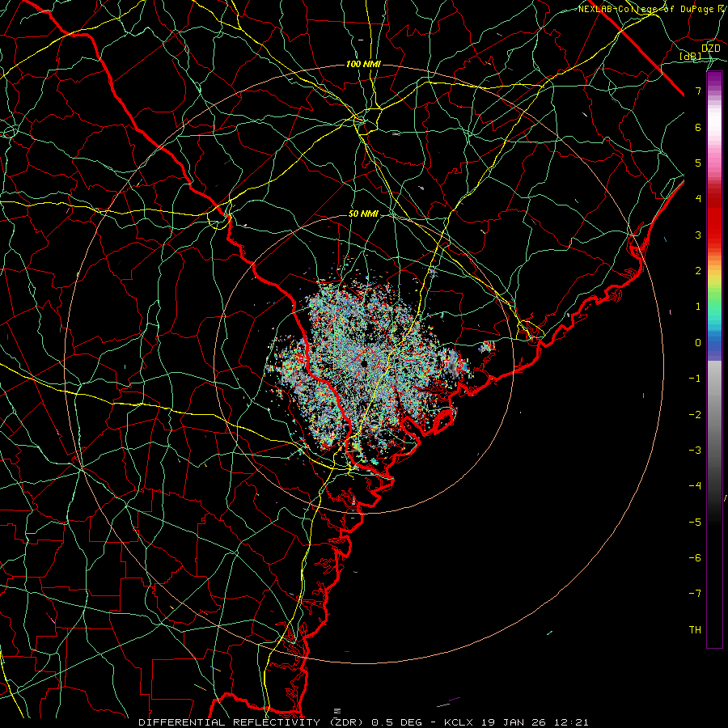This screenshot has width=728, height=728.
Task: Click the 3 value on the scale
Action: (698, 235)
